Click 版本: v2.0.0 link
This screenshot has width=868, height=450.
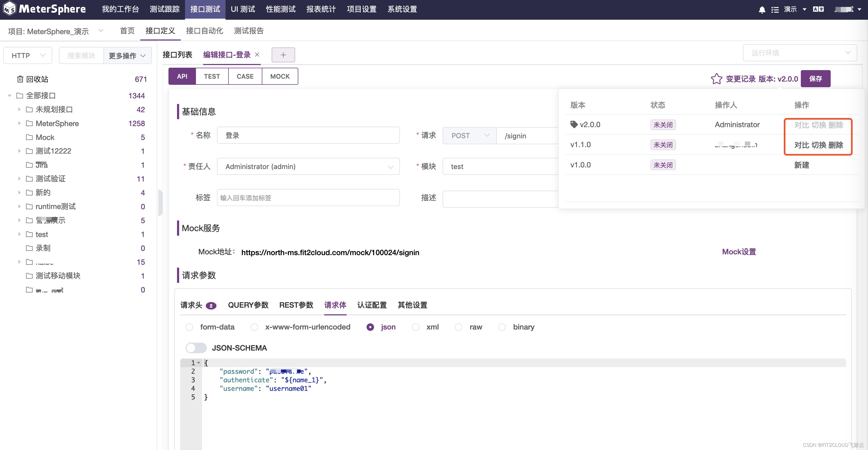pos(778,79)
